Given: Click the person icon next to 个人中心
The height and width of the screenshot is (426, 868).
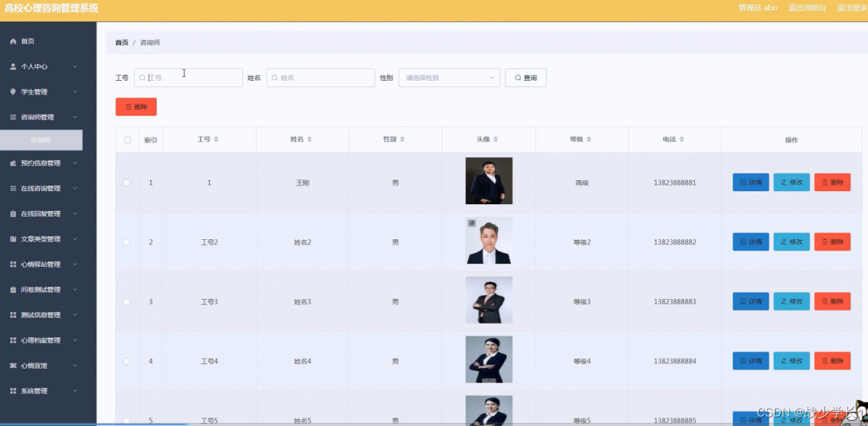Looking at the screenshot, I should pyautogui.click(x=13, y=66).
